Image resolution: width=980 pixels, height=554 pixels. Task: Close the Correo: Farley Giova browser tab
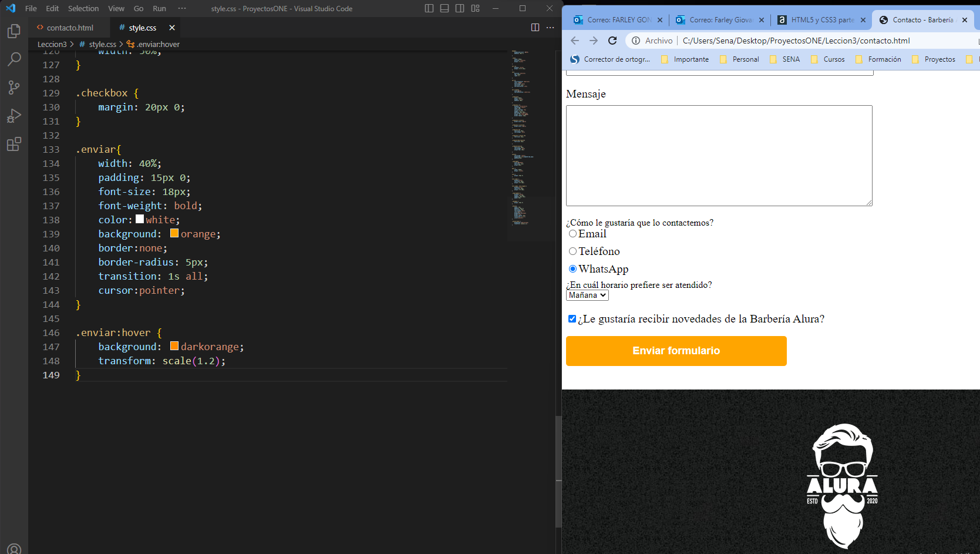coord(762,20)
